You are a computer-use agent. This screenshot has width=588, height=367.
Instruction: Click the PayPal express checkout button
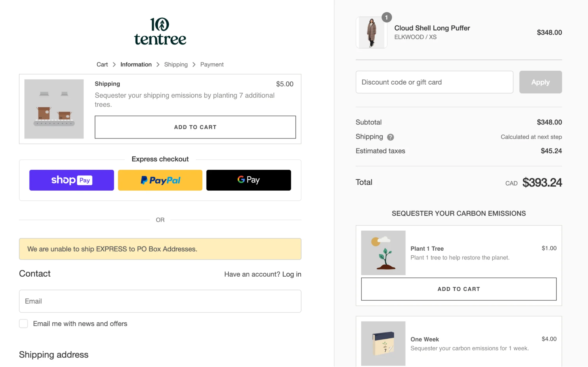(x=160, y=180)
